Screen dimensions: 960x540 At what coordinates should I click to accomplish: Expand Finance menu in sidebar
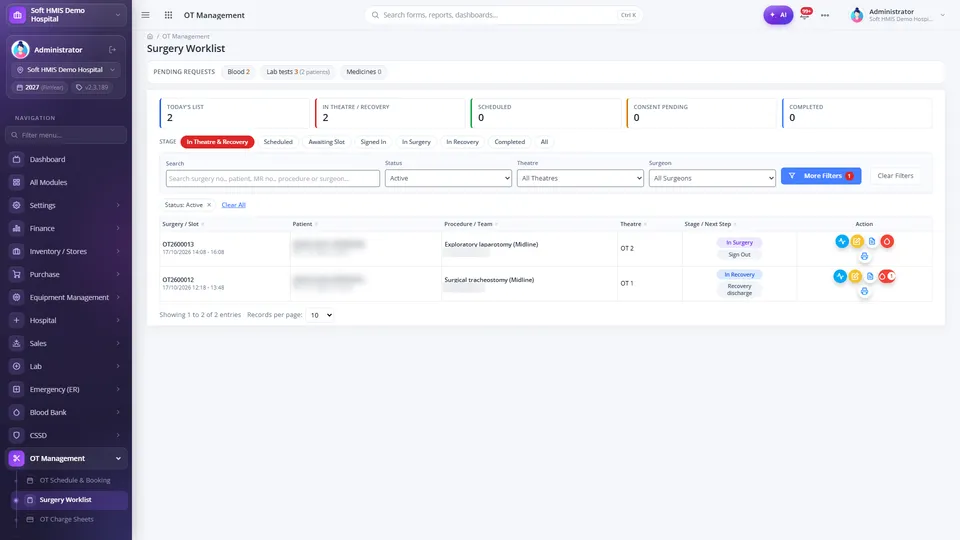pyautogui.click(x=66, y=228)
